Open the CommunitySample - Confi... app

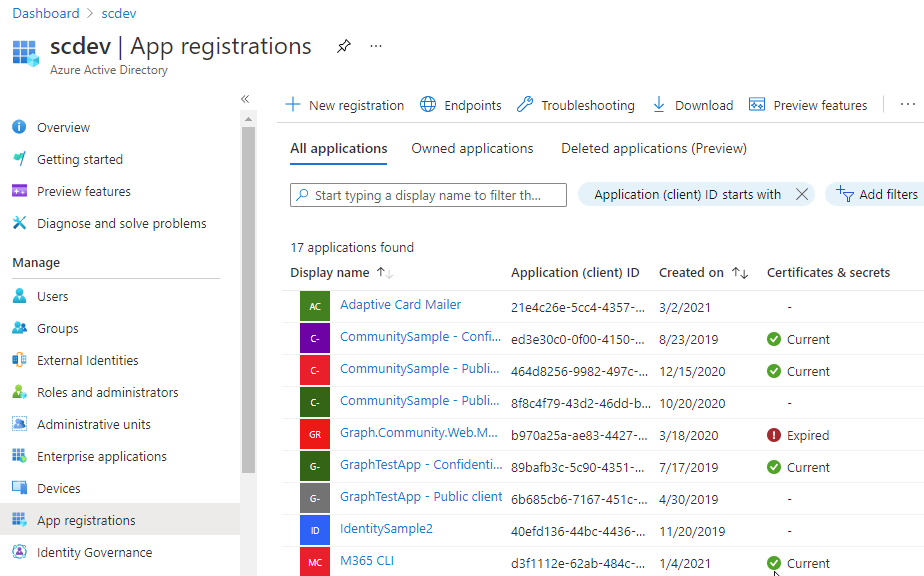pos(420,337)
